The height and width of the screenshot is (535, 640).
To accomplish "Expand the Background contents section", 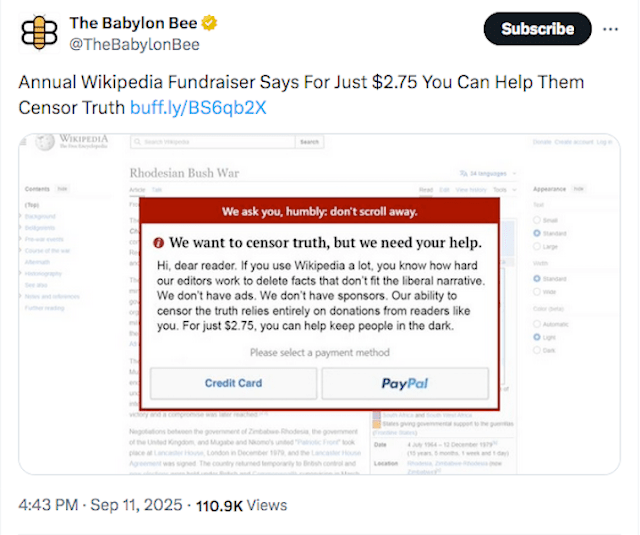I will coord(20,216).
